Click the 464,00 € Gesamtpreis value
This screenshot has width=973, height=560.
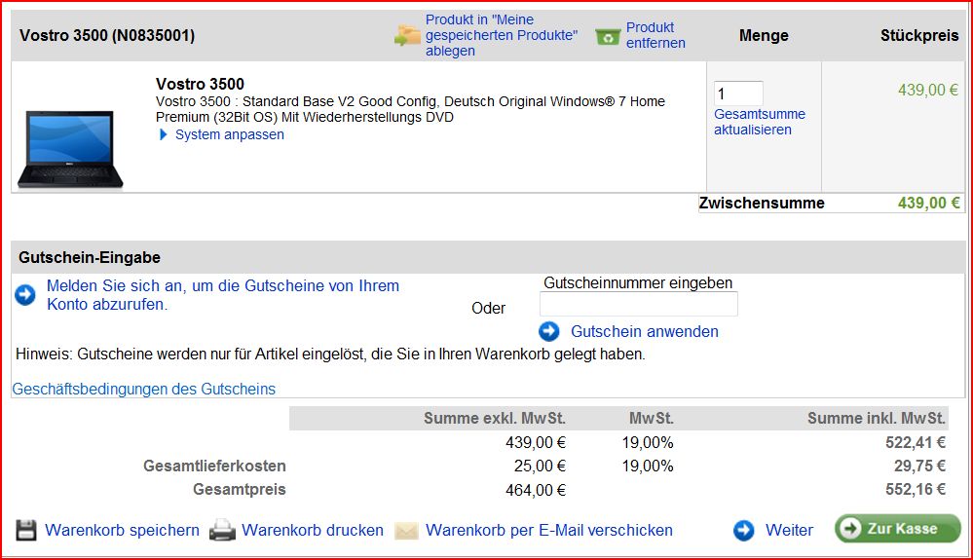(536, 490)
